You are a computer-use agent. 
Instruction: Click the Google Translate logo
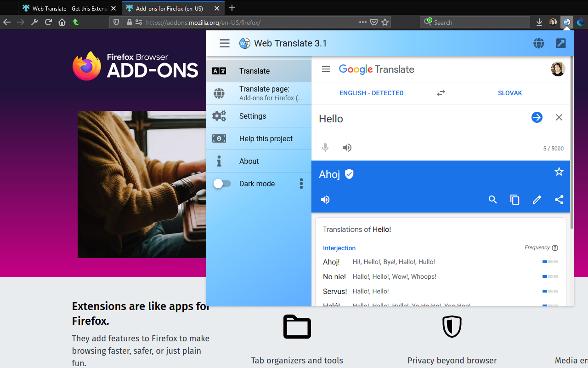(x=376, y=69)
